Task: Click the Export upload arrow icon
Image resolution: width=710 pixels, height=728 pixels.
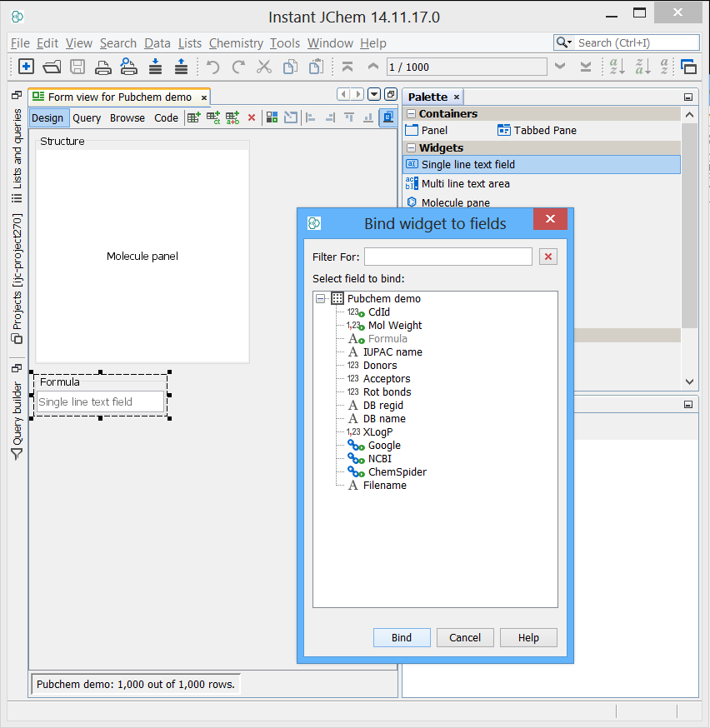Action: point(180,67)
